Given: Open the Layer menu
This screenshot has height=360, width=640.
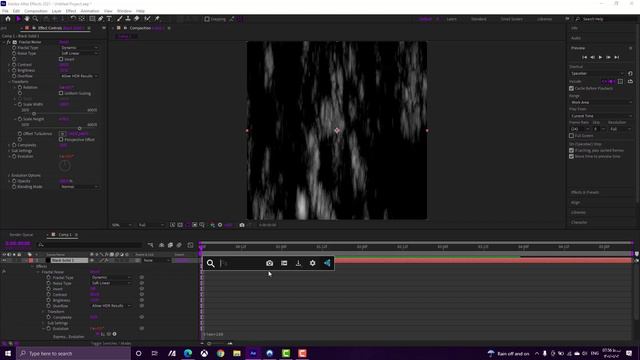Looking at the screenshot, I should coord(57,11).
